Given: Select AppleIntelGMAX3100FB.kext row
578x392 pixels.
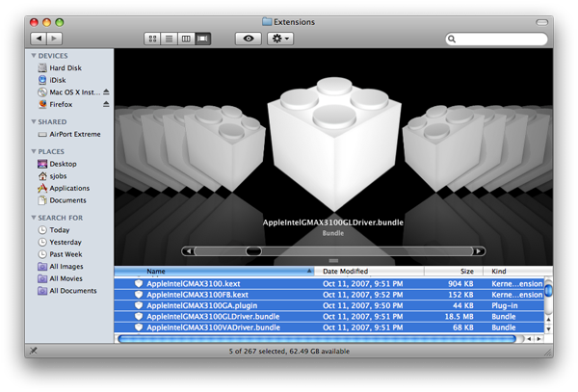Looking at the screenshot, I should (x=329, y=295).
